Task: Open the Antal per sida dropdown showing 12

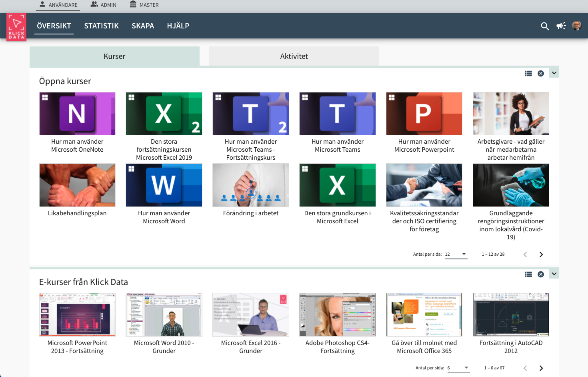Action: click(456, 254)
